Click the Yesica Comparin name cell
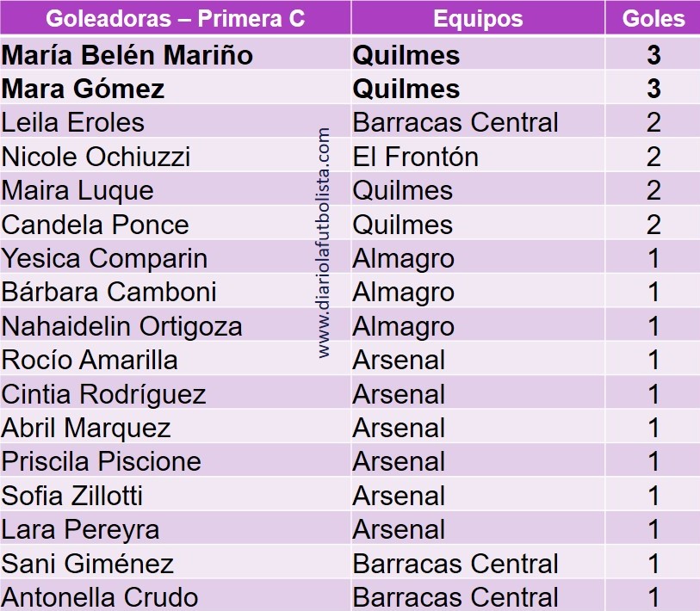 pyautogui.click(x=104, y=258)
